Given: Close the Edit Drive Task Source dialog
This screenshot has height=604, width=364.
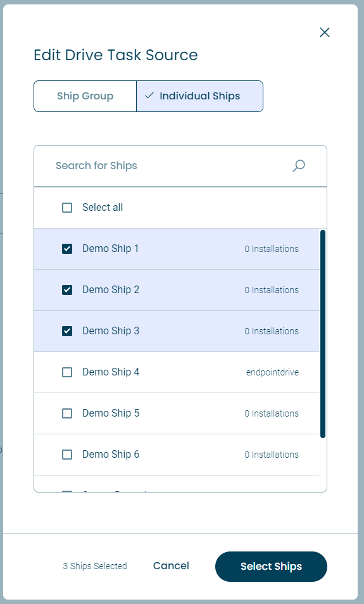Looking at the screenshot, I should pyautogui.click(x=325, y=32).
